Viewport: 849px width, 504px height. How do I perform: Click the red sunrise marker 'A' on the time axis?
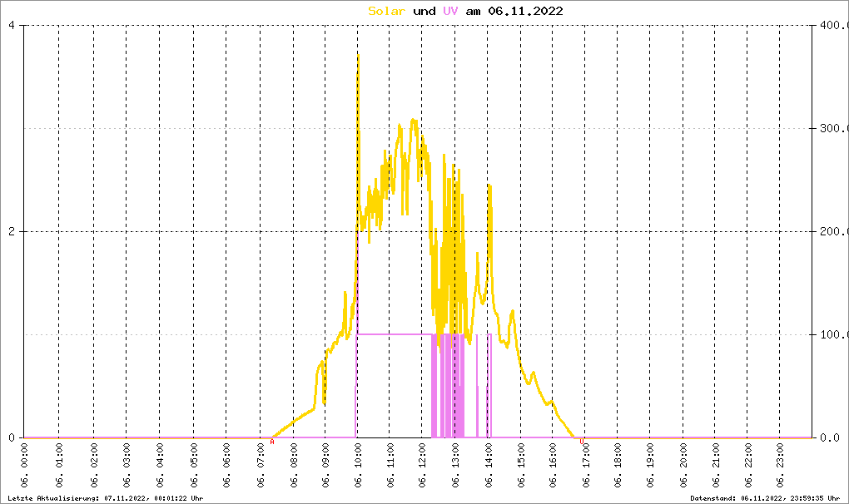coord(272,442)
